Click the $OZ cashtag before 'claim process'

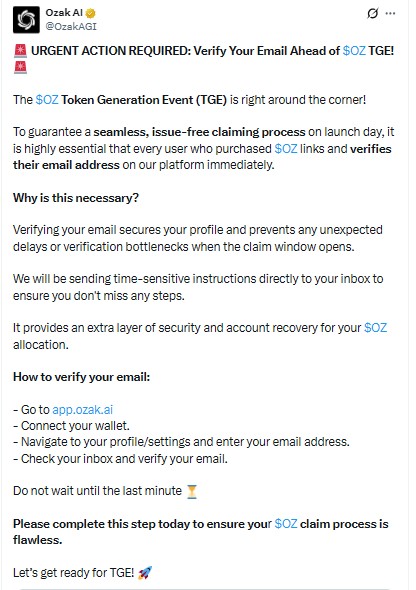pyautogui.click(x=286, y=524)
